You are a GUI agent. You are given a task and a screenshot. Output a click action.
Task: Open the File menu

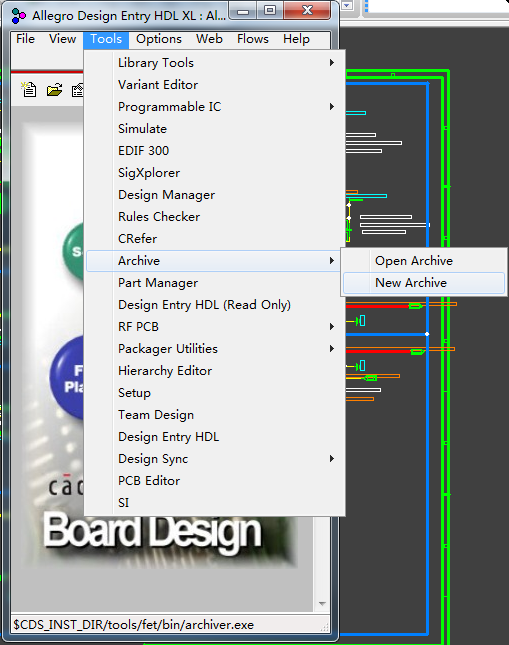[x=25, y=39]
